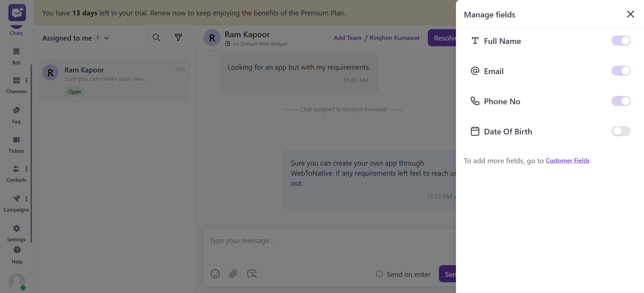
Task: Open the Bot section in sidebar
Action: click(x=16, y=56)
